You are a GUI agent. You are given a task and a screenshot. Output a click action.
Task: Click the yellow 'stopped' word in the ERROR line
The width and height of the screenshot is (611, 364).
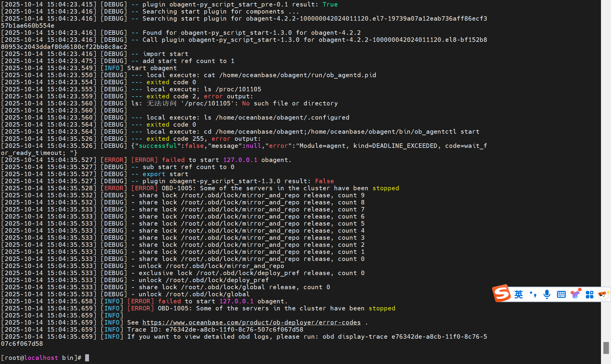click(386, 188)
